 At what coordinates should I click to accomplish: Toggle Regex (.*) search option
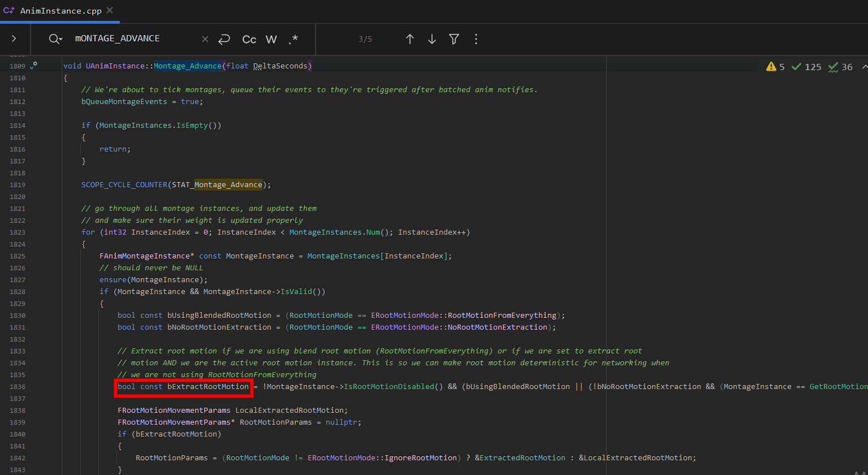point(293,39)
